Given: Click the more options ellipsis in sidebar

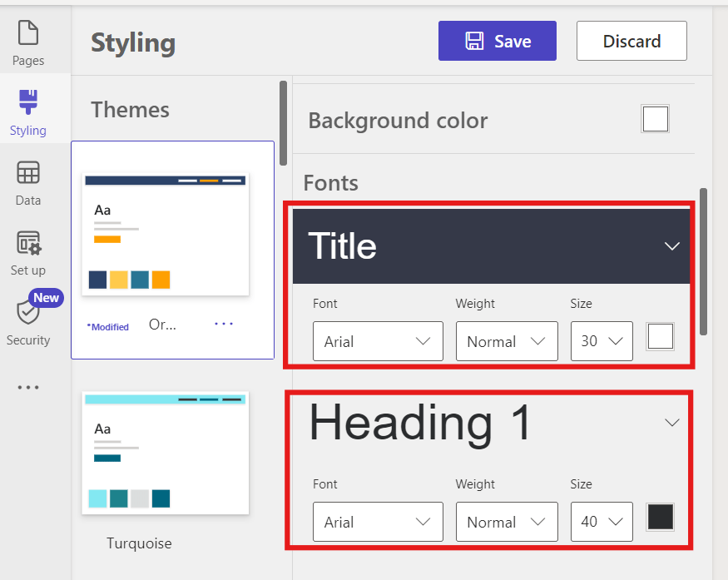Looking at the screenshot, I should pyautogui.click(x=28, y=387).
